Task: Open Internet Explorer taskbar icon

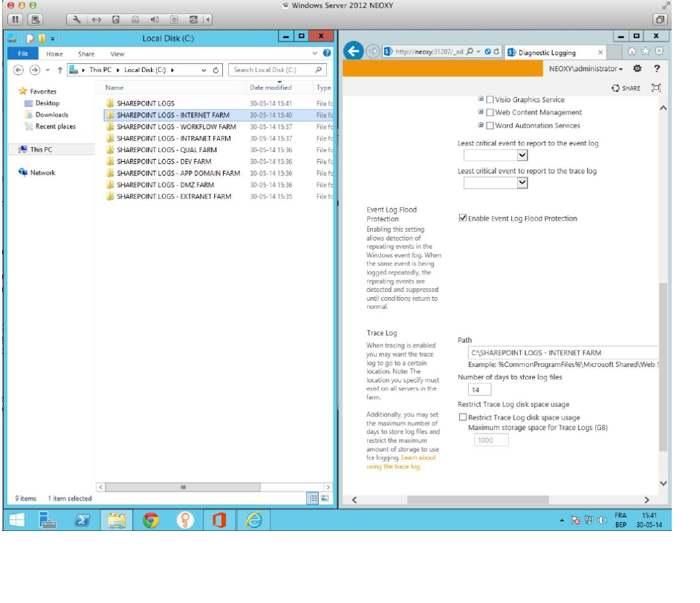Action: click(x=254, y=520)
